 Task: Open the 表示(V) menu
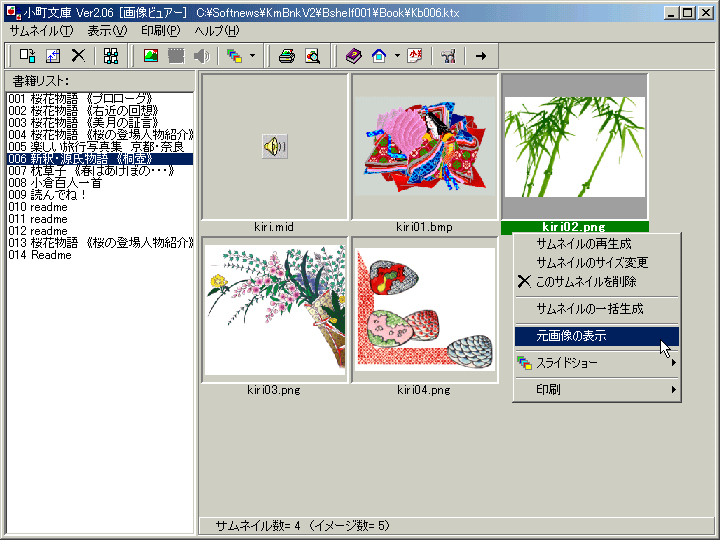[x=107, y=31]
